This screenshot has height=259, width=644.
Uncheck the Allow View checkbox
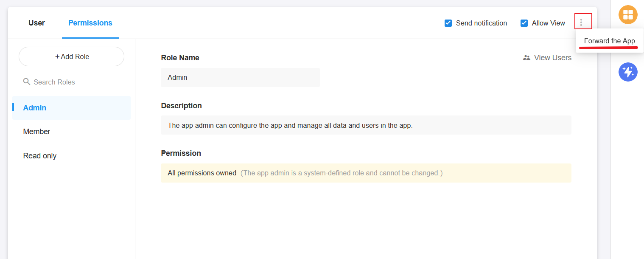(524, 23)
